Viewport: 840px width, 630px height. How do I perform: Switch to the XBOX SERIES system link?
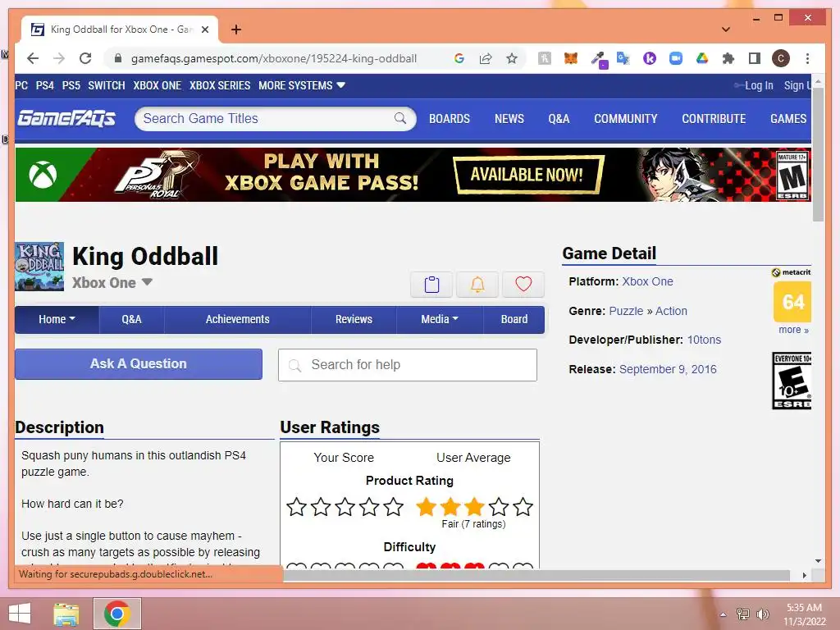(220, 85)
